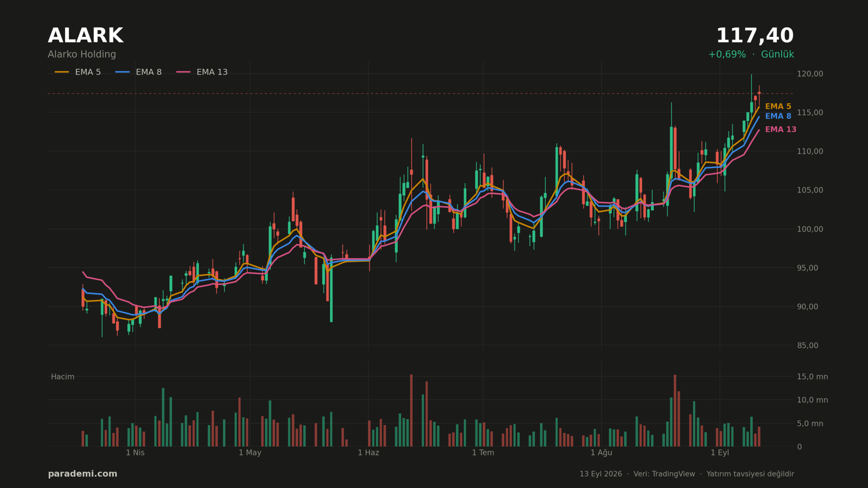Select the EMA 5 legend label

click(x=88, y=72)
